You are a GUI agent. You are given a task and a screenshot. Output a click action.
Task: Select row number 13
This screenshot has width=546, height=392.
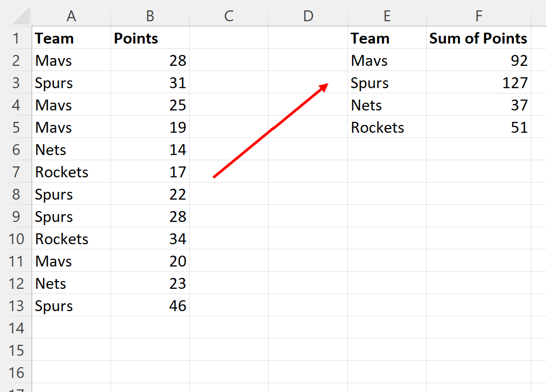[x=16, y=305]
